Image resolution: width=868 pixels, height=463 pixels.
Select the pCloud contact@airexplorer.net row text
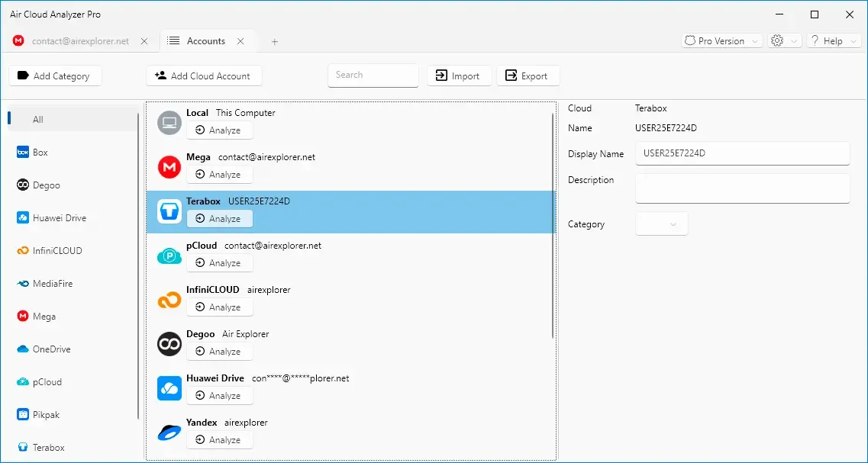pos(254,246)
